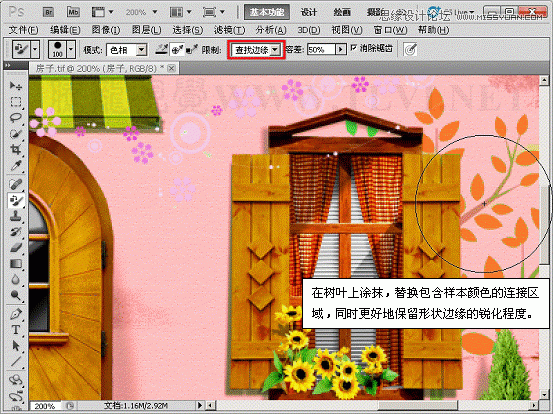Screen dimensions: 553x414
Task: Open status bar info arrow menu
Action: pyautogui.click(x=200, y=406)
